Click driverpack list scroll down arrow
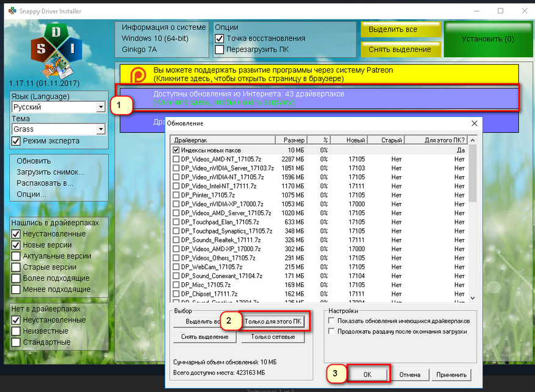 point(473,298)
